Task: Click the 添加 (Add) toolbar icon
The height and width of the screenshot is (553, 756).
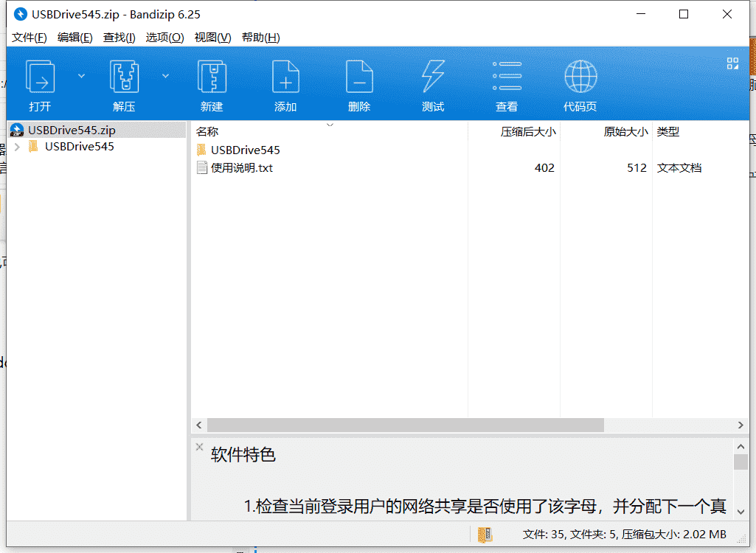Action: click(285, 76)
